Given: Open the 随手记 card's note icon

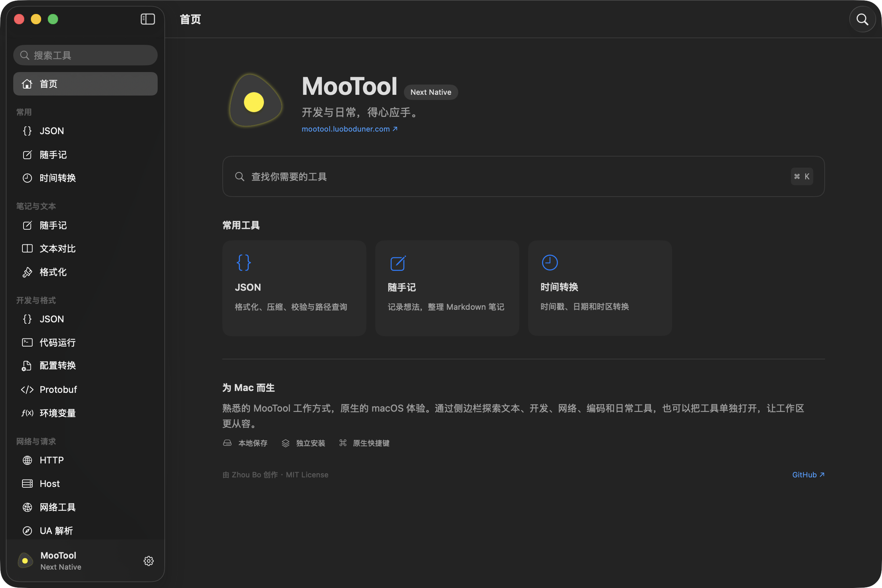Looking at the screenshot, I should [398, 263].
